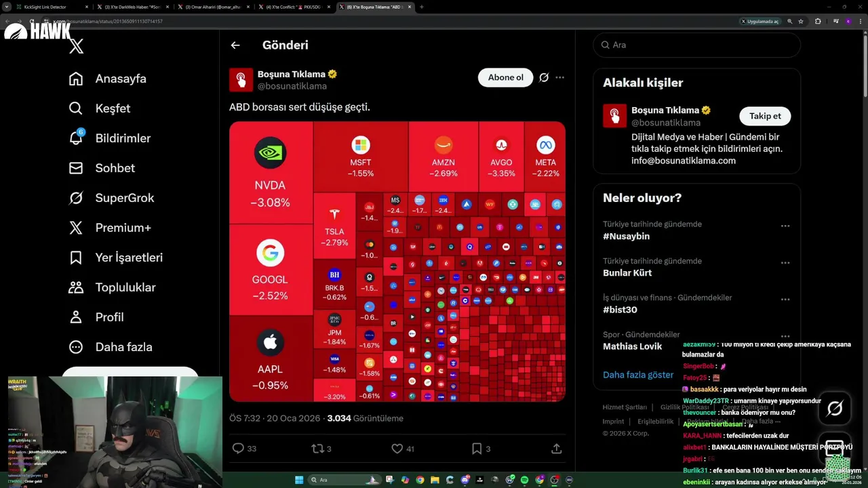The image size is (868, 488).
Task: Open the Boşuna Tıklama author name link
Action: tap(292, 74)
